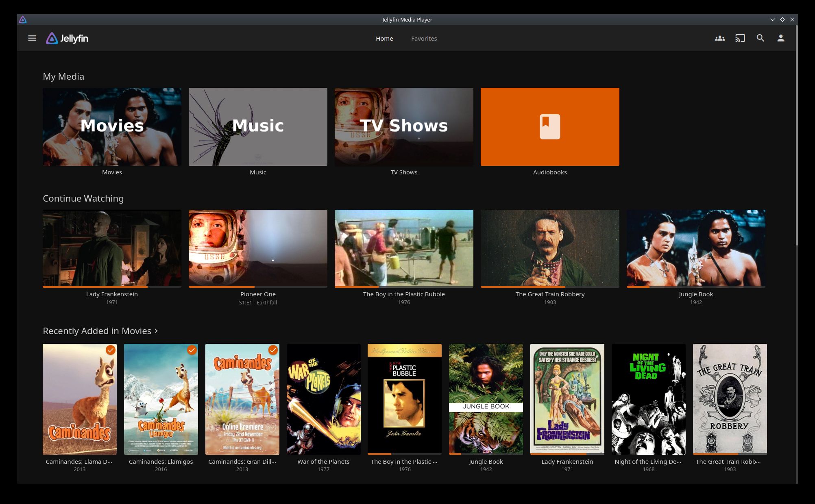This screenshot has width=815, height=504.
Task: Click the Pioneer One title link
Action: pos(258,294)
